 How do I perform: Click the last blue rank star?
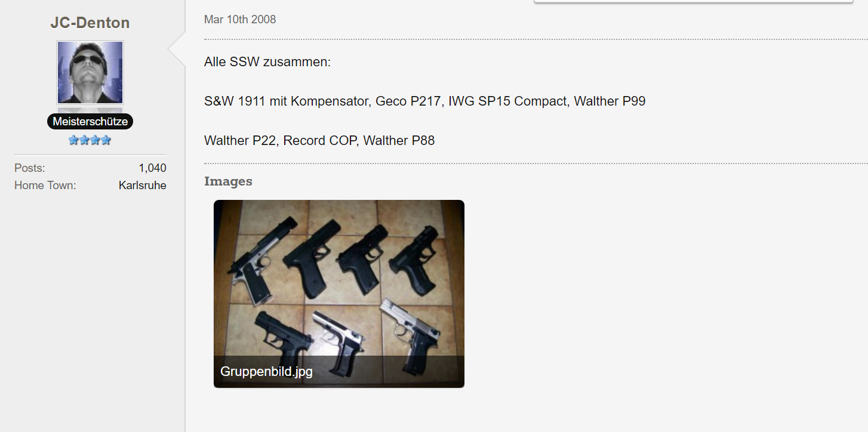tap(106, 140)
